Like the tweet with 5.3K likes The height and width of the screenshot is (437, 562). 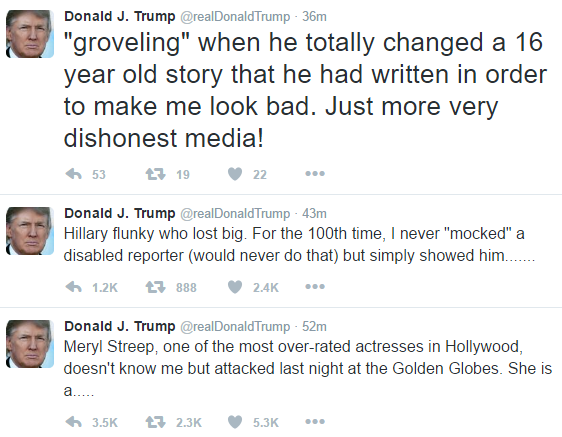click(x=235, y=422)
